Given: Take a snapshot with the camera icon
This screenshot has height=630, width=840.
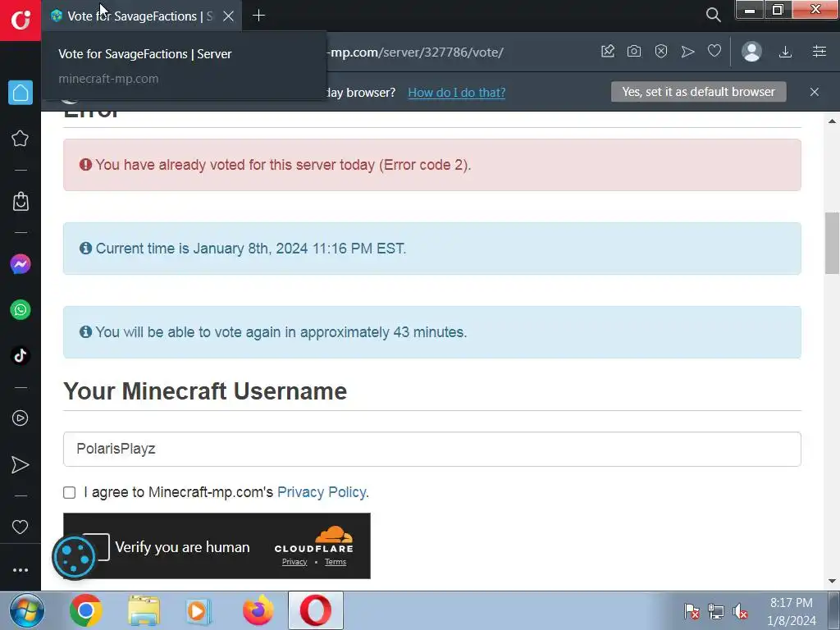Looking at the screenshot, I should pos(634,52).
